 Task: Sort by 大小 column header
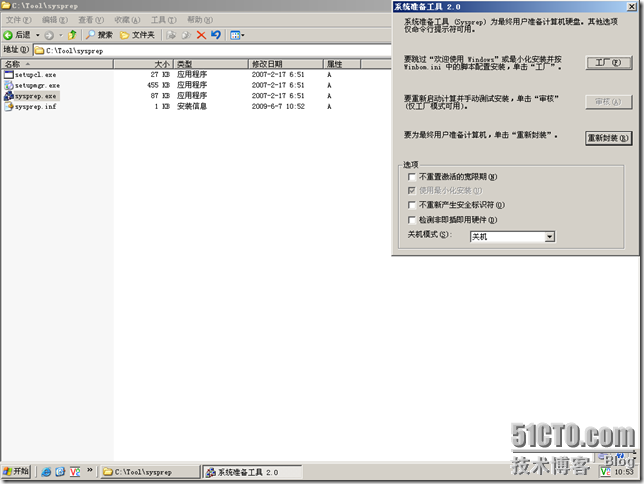(143, 64)
